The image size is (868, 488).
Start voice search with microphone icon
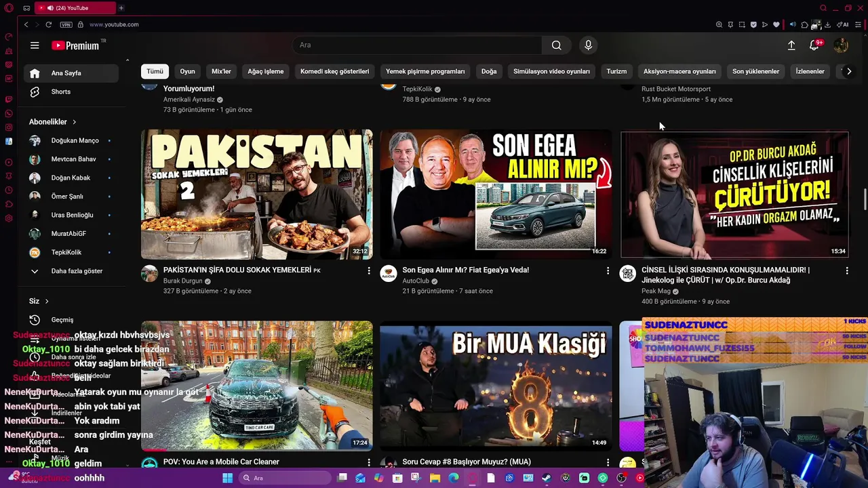(588, 45)
